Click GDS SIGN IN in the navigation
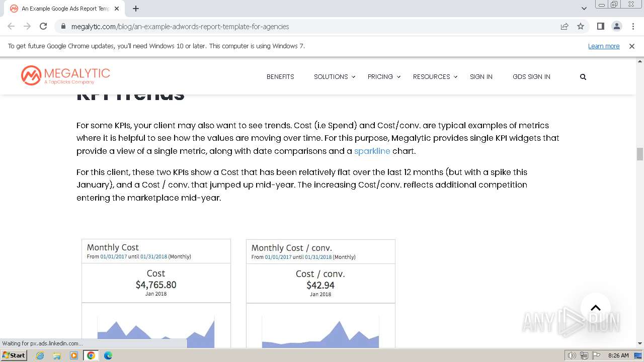 [x=531, y=77]
